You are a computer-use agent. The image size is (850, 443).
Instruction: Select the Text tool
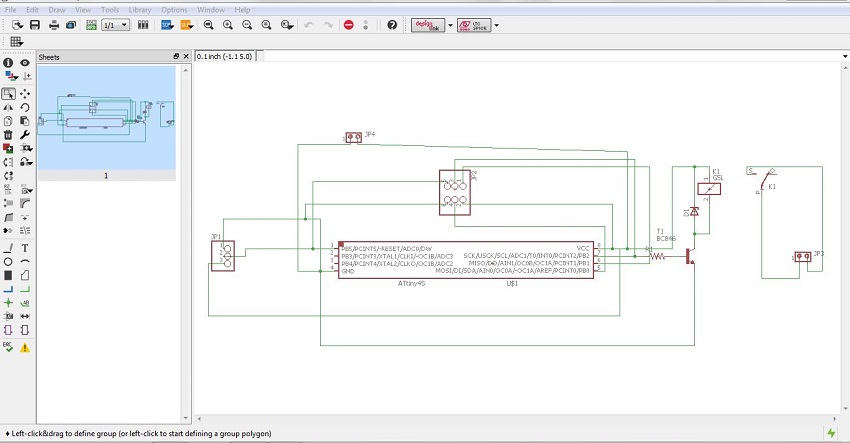25,248
